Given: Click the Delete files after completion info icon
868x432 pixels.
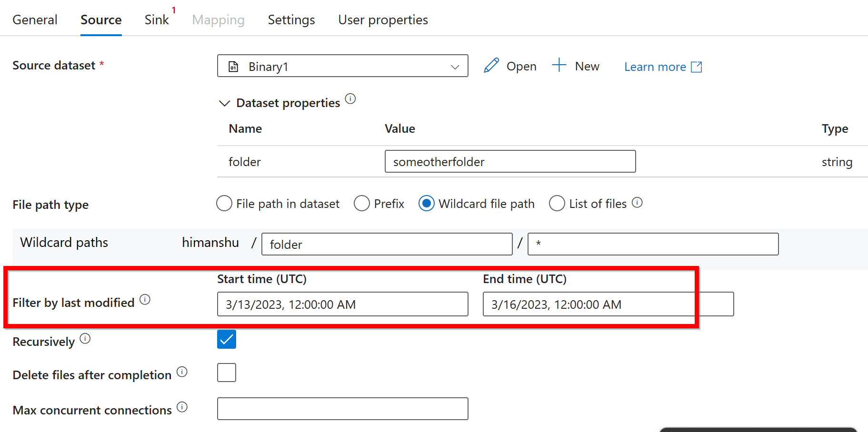Looking at the screenshot, I should [x=182, y=372].
